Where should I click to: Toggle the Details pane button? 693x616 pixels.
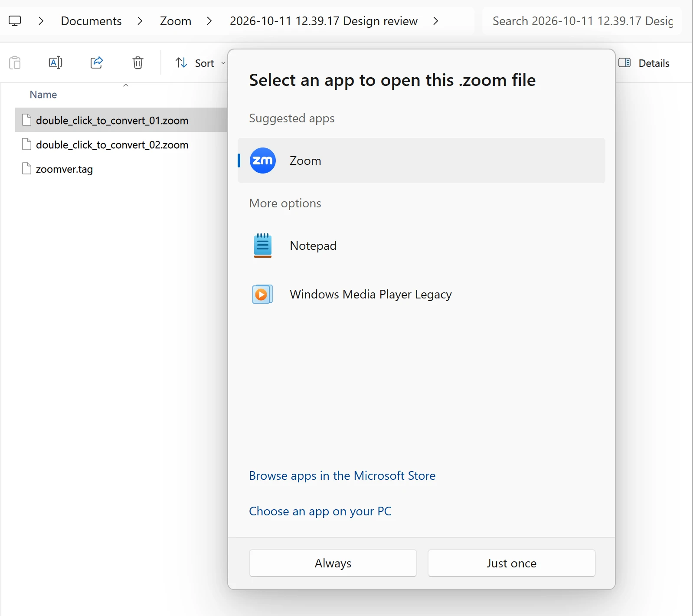tap(644, 63)
